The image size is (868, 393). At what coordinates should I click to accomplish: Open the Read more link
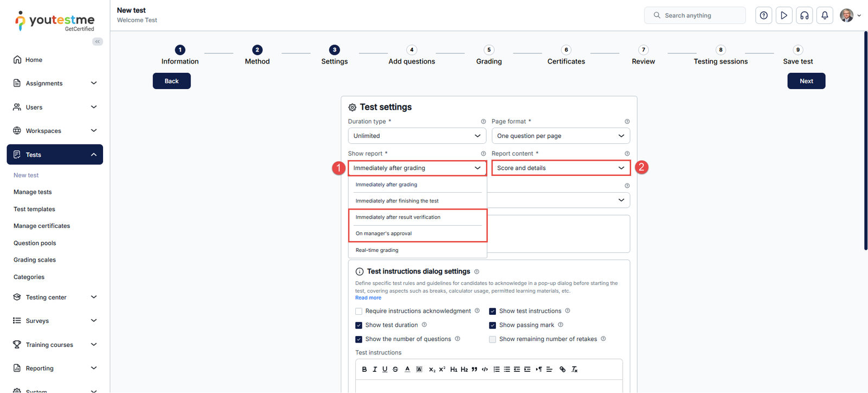click(368, 298)
